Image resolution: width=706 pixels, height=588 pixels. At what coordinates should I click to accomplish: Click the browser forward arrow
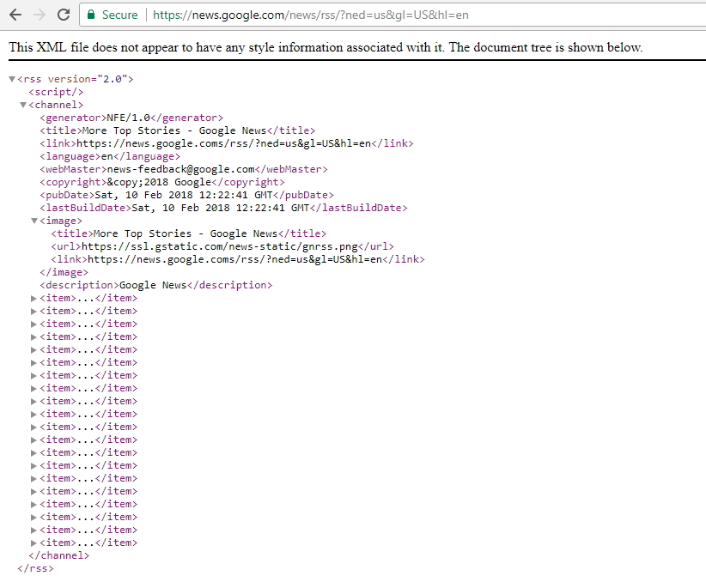click(x=40, y=15)
